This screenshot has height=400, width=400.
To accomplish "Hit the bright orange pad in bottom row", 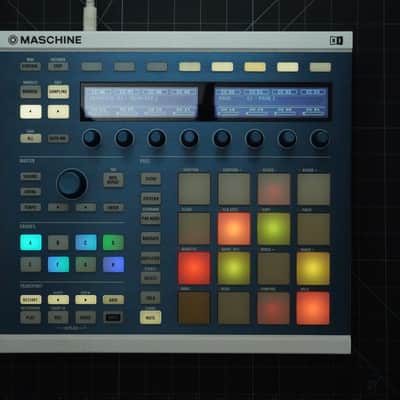I will coord(313,308).
